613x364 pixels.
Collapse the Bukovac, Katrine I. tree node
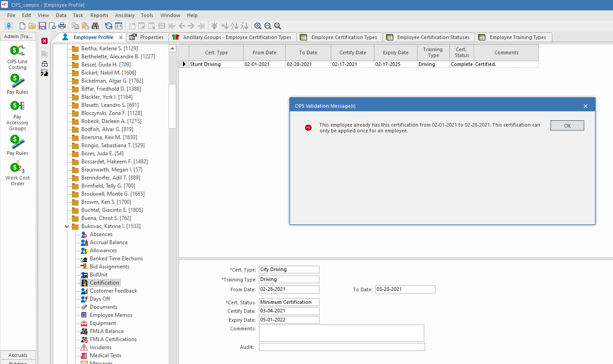[x=67, y=226]
